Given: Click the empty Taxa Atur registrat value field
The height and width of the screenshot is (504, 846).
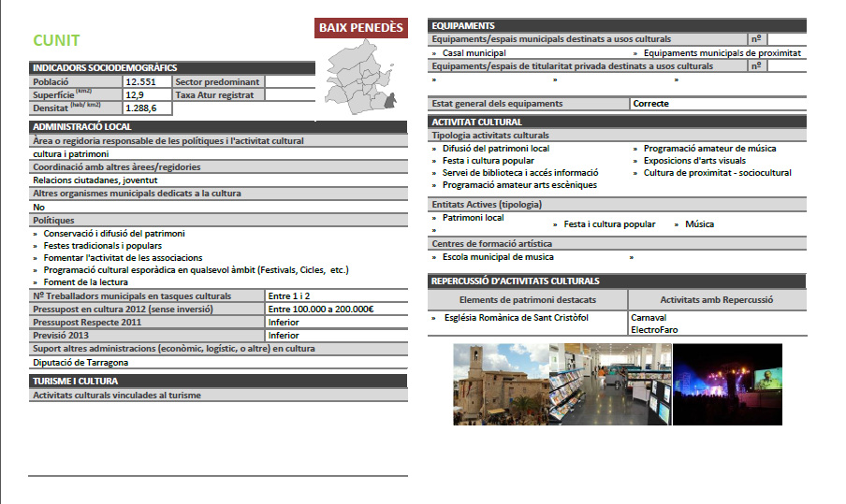Looking at the screenshot, I should coord(290,94).
